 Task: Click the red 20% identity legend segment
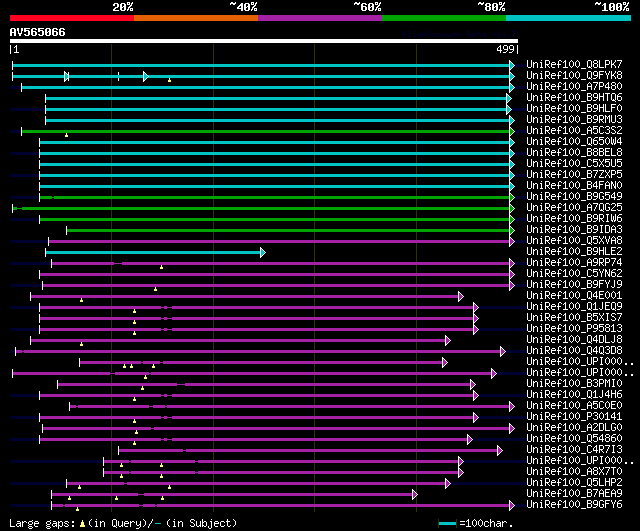(72, 18)
